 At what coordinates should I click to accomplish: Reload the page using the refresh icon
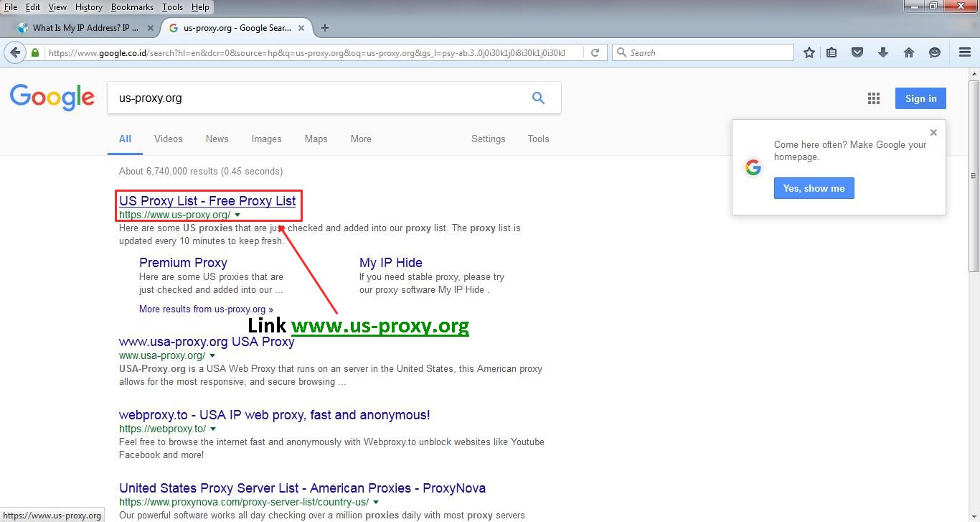tap(595, 52)
